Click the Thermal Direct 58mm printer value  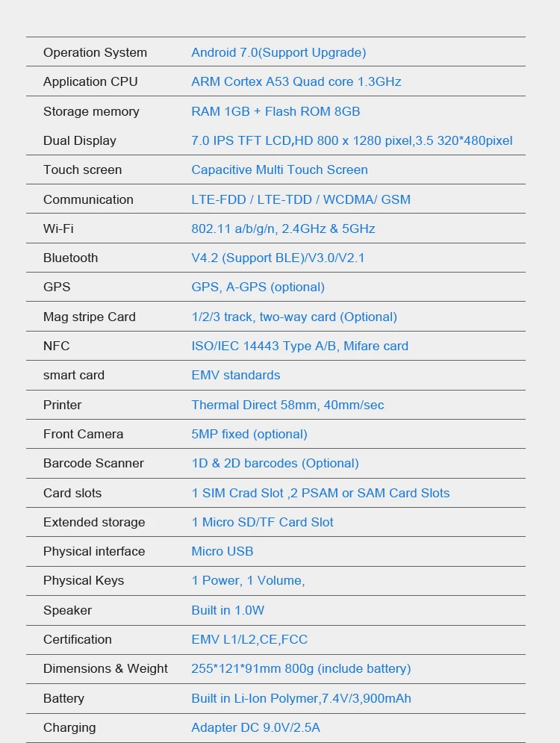point(287,405)
